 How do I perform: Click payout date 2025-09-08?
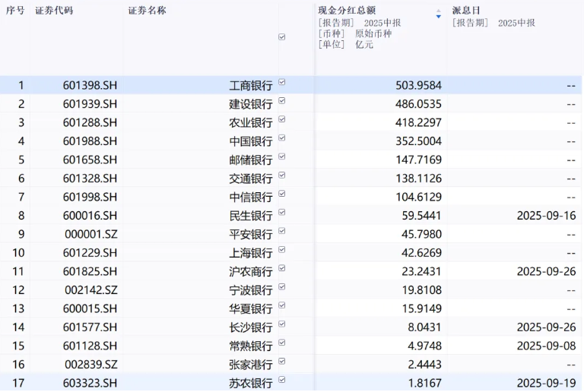pyautogui.click(x=547, y=346)
